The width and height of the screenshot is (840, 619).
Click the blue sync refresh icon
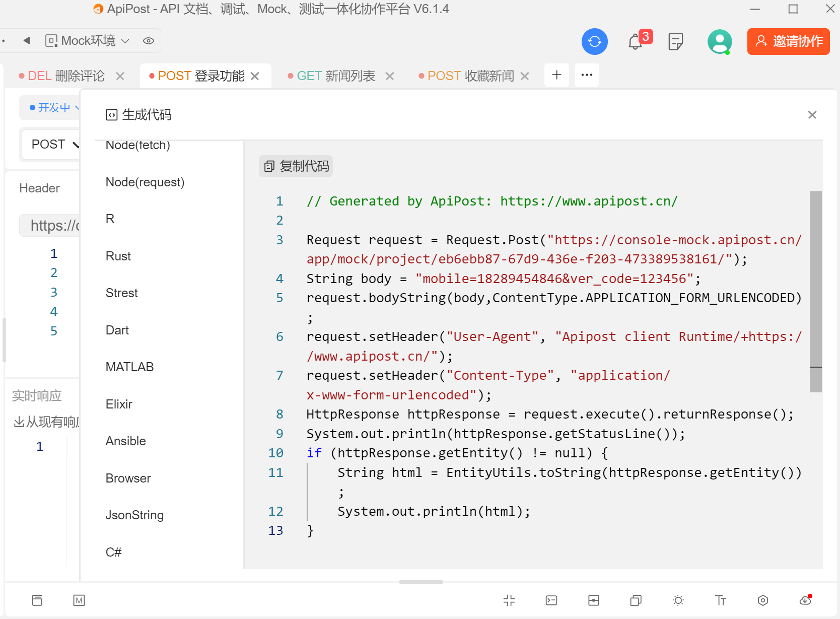pos(595,41)
